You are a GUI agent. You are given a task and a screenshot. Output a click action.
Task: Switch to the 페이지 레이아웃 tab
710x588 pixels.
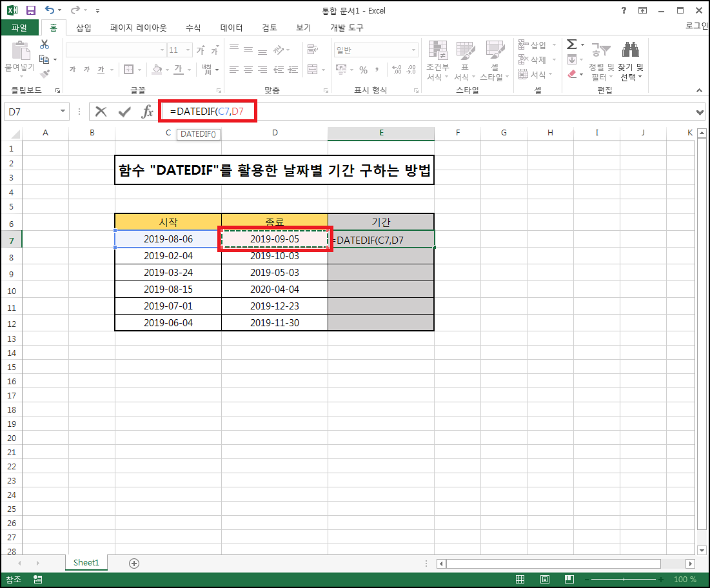click(x=139, y=28)
